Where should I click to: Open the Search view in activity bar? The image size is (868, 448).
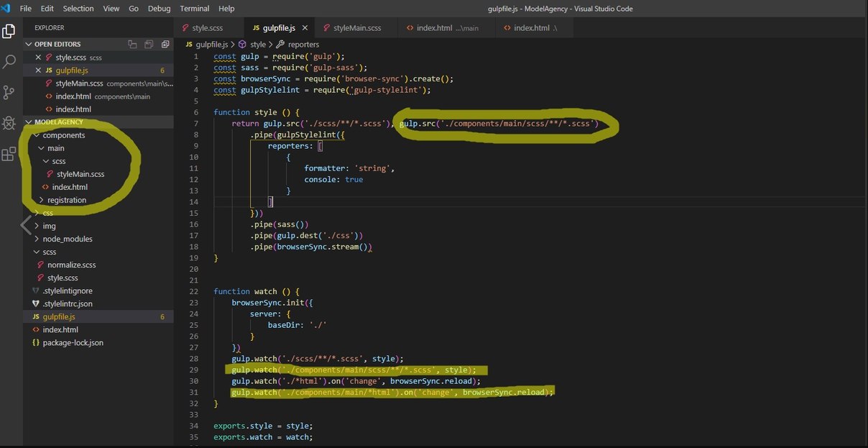pyautogui.click(x=9, y=62)
